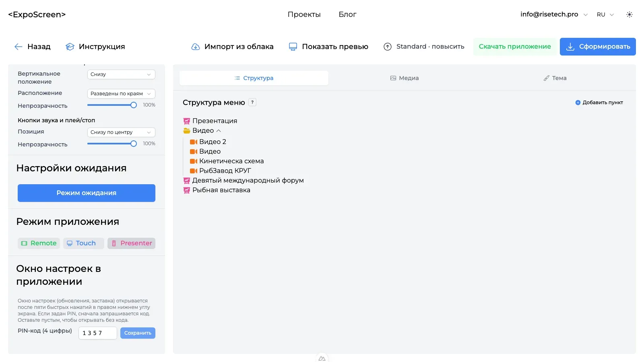
Task: Click the icon of Девятый международный форум
Action: [187, 181]
